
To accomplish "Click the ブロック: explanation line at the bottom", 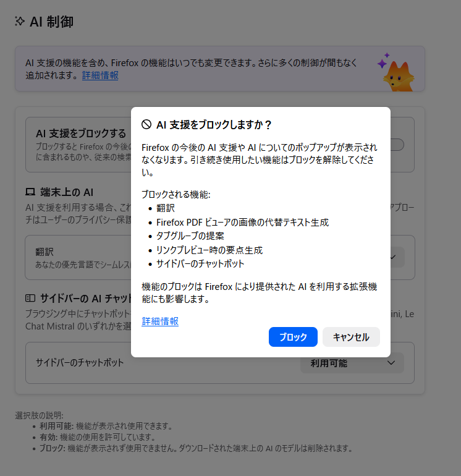I will (x=196, y=448).
